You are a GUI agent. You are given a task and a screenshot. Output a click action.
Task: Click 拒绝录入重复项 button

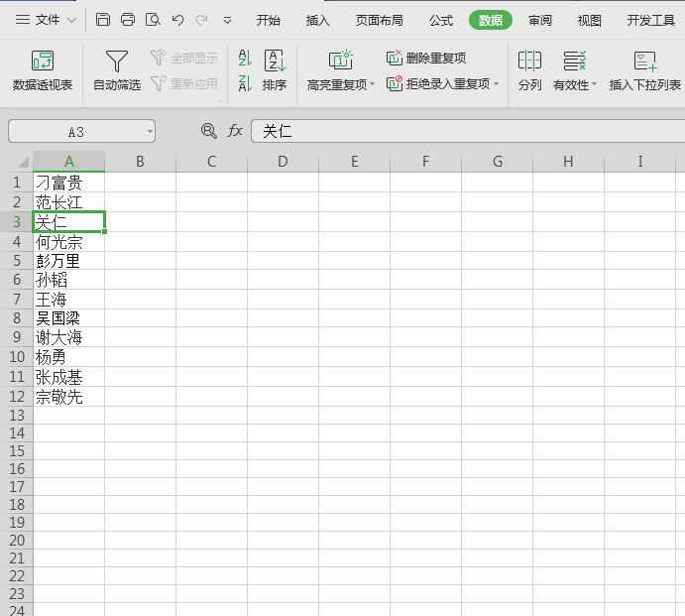[x=438, y=83]
